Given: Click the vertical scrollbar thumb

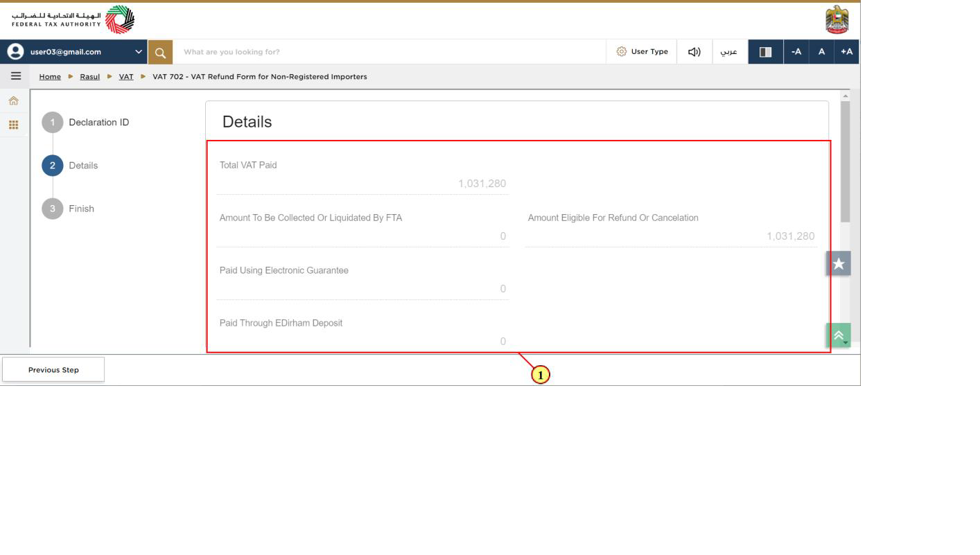Looking at the screenshot, I should (x=845, y=161).
